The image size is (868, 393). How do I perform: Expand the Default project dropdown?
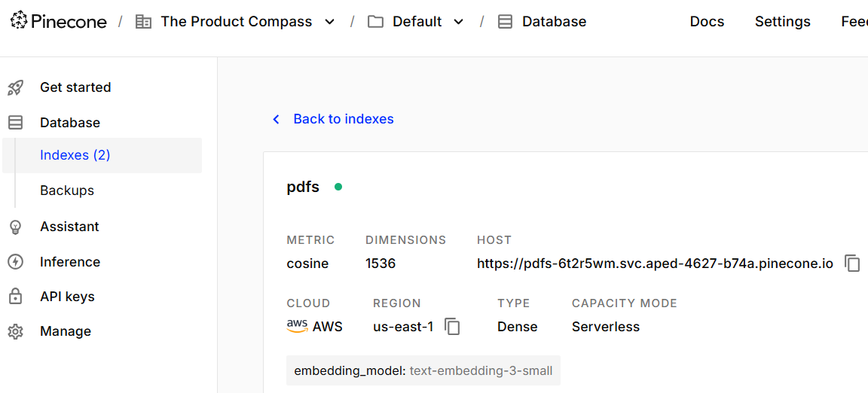tap(458, 22)
